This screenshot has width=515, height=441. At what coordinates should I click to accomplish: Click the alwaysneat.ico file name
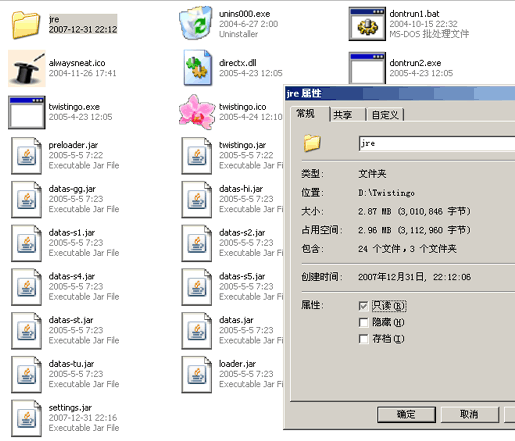pyautogui.click(x=77, y=63)
